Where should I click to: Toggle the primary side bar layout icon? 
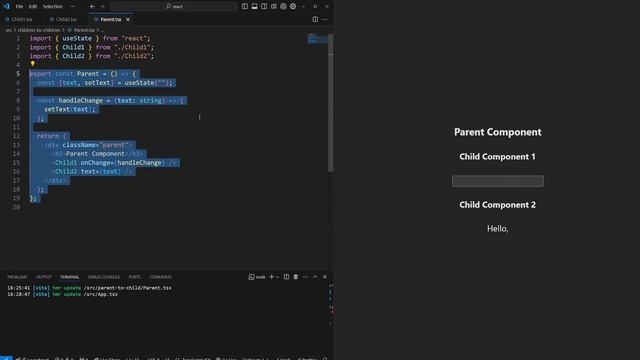click(244, 7)
